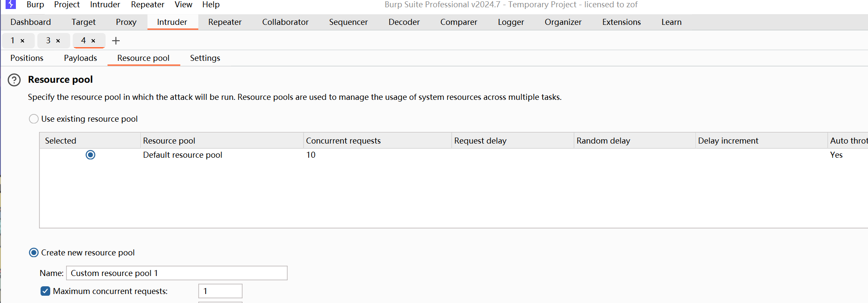Select the 'Default resource pool' row text
Image resolution: width=868 pixels, height=303 pixels.
tap(182, 155)
